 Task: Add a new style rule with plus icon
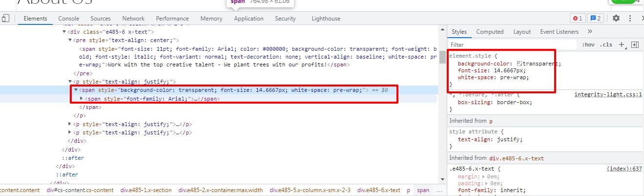pos(622,44)
